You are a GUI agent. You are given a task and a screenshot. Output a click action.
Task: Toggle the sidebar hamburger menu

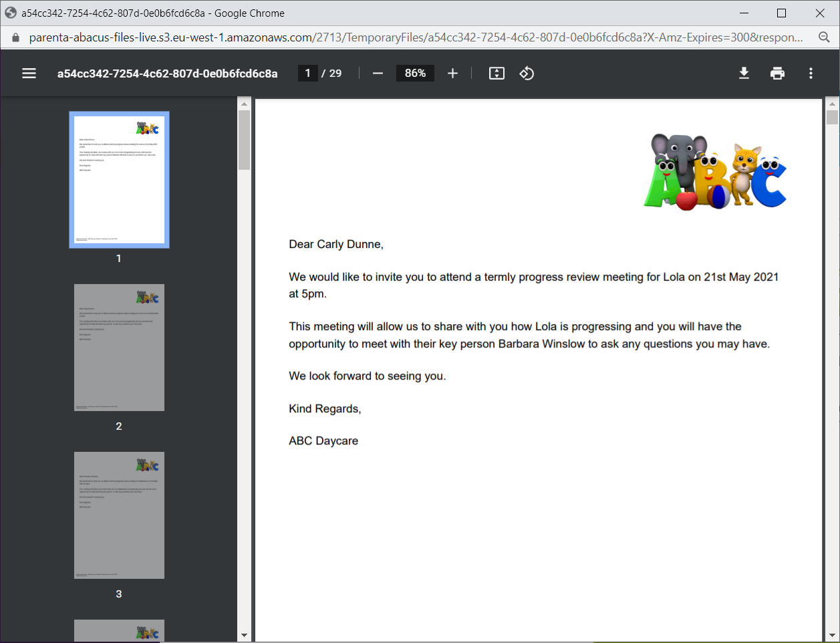tap(29, 74)
